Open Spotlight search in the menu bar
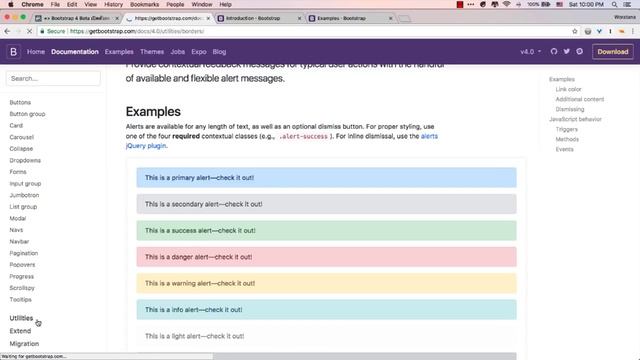 point(614,4)
